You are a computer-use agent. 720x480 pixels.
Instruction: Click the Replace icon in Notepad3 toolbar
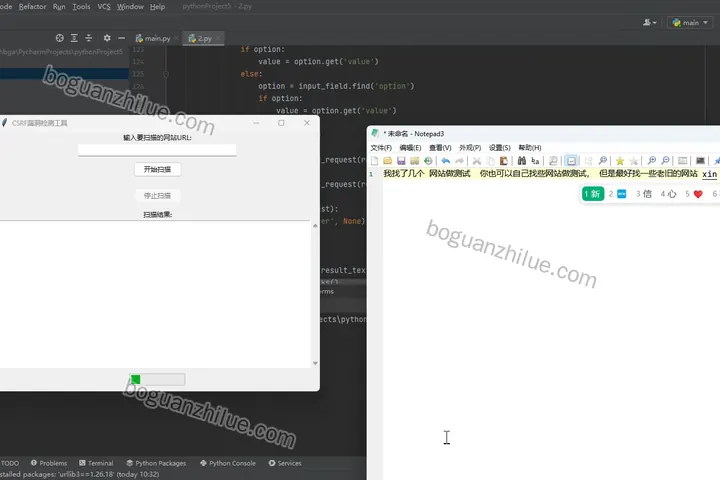click(x=535, y=161)
